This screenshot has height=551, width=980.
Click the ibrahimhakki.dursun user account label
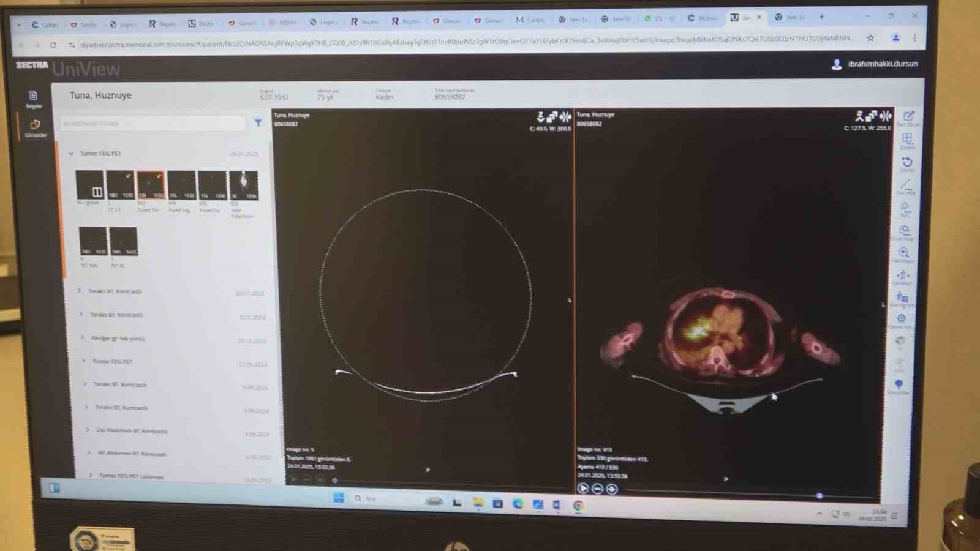pos(882,64)
